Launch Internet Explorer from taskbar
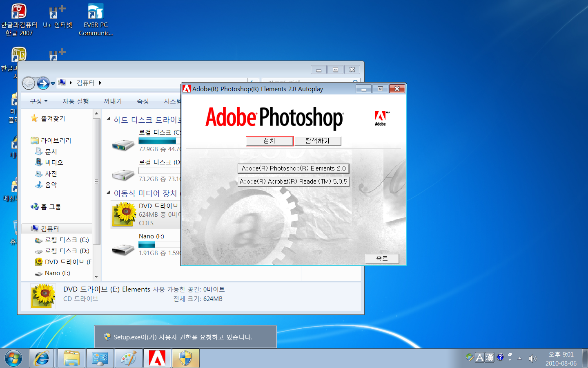Screen dimensions: 588x368 pos(42,359)
